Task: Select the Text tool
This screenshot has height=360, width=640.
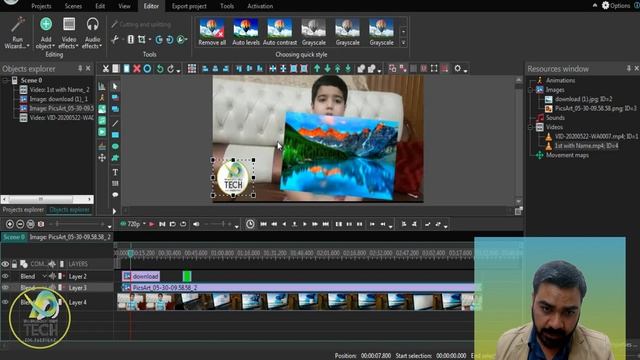Action: [x=115, y=172]
